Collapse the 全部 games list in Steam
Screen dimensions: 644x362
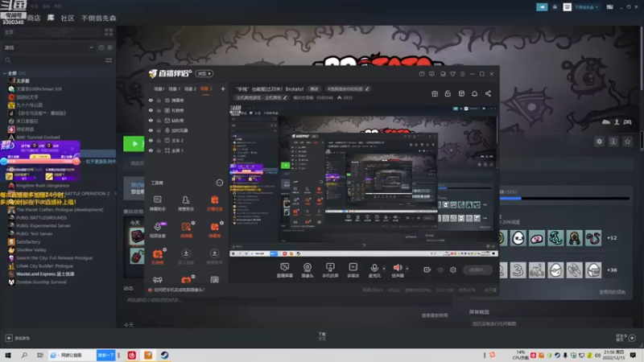5,73
